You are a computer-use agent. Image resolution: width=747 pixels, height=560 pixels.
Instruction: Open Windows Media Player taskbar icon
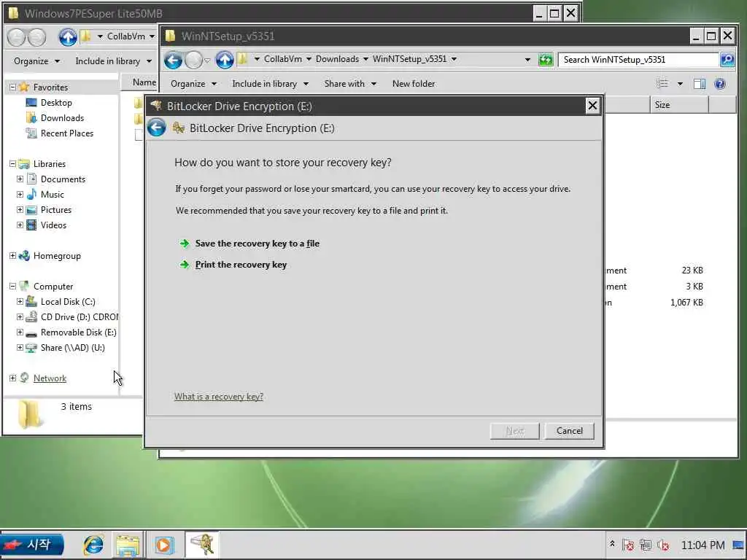point(164,545)
